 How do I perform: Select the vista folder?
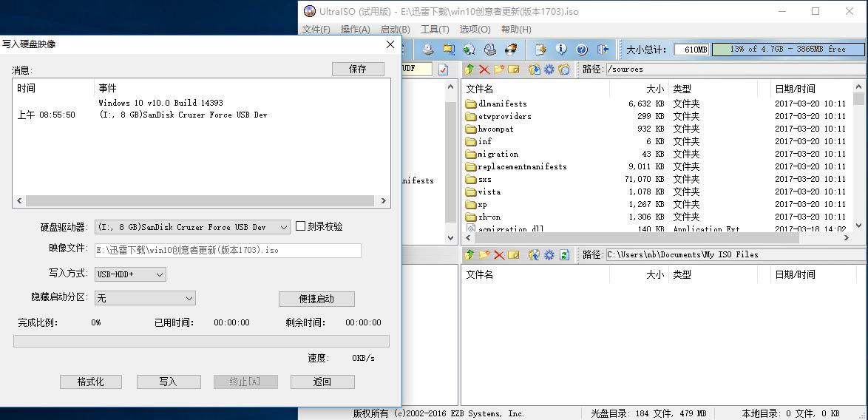(x=483, y=192)
